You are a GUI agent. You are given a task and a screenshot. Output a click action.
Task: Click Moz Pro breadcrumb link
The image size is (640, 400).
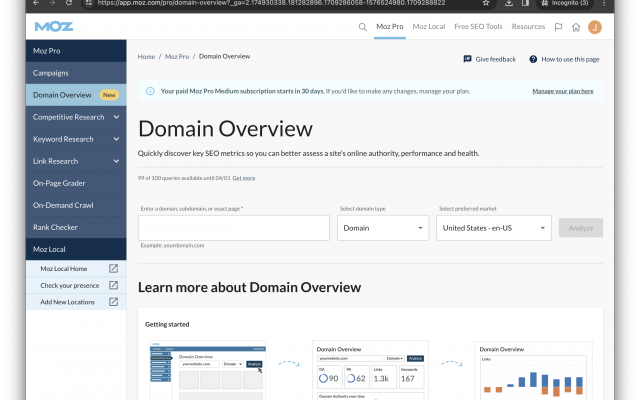177,56
